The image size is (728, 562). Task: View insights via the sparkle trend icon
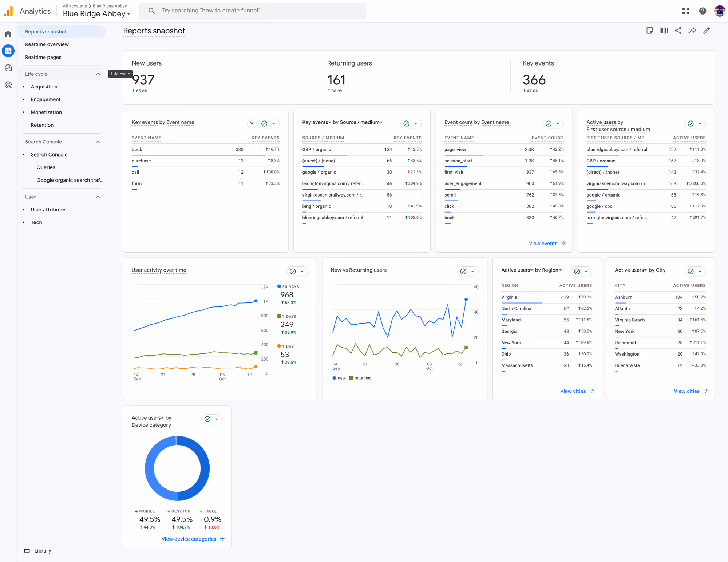pyautogui.click(x=692, y=31)
